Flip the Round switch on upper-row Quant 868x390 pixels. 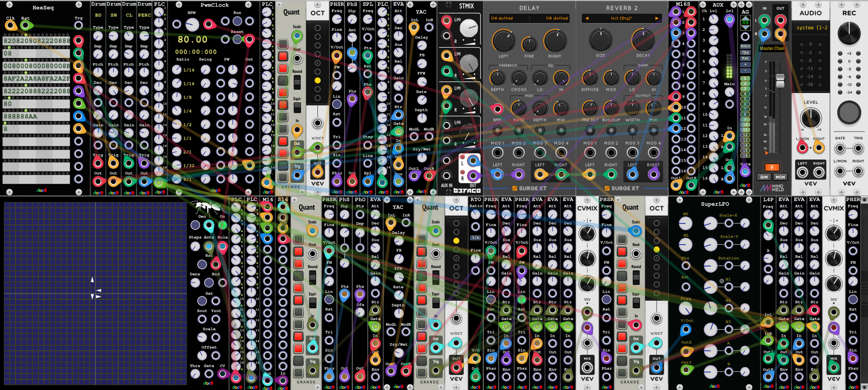tap(297, 82)
